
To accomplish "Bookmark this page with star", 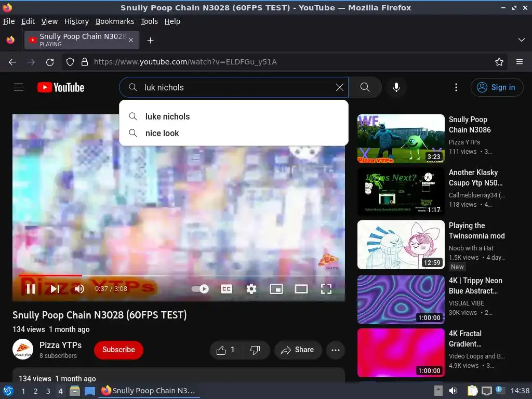I will click(499, 62).
